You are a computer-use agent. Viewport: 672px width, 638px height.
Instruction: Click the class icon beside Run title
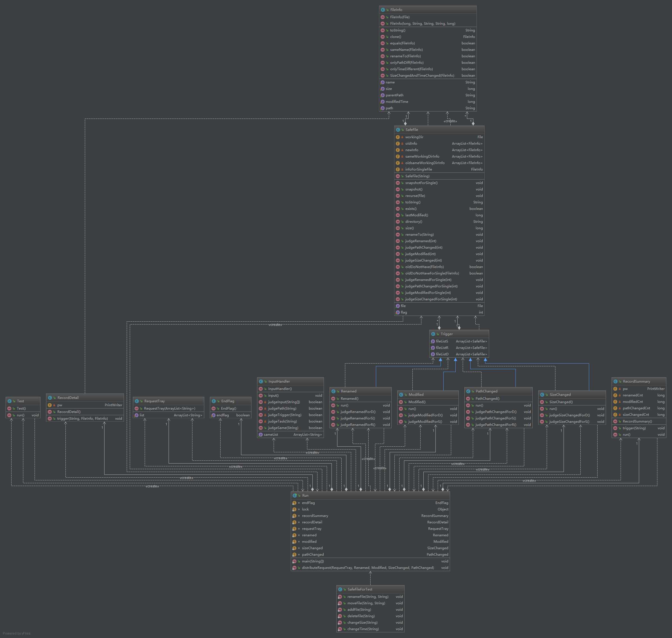(295, 496)
